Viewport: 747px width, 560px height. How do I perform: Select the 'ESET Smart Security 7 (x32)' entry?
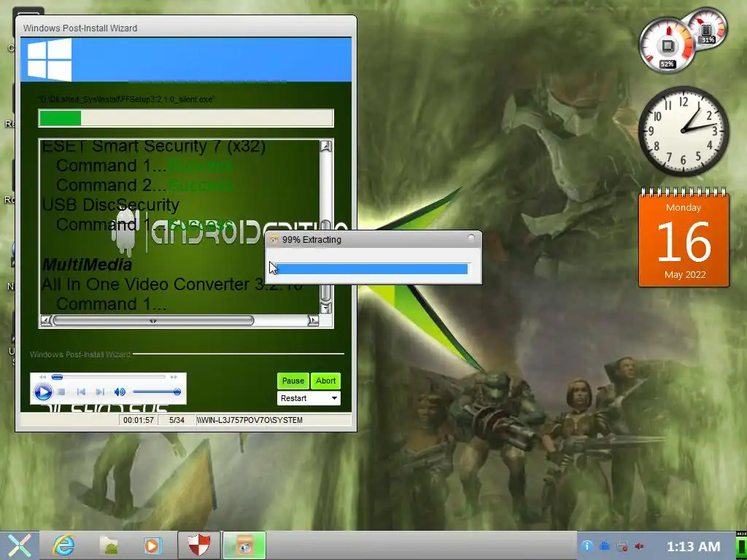(154, 146)
